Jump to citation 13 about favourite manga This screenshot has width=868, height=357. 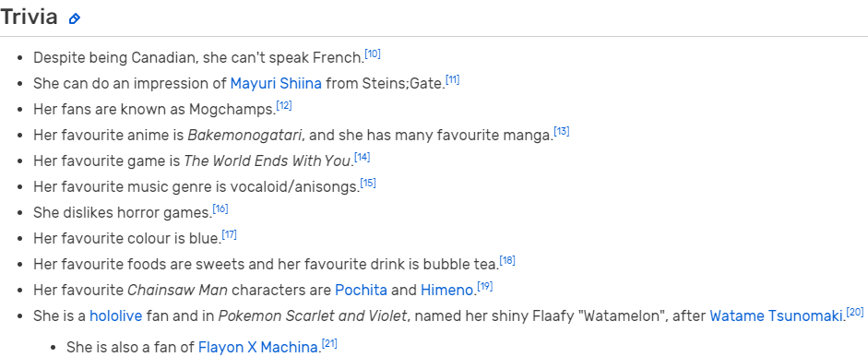click(x=562, y=131)
